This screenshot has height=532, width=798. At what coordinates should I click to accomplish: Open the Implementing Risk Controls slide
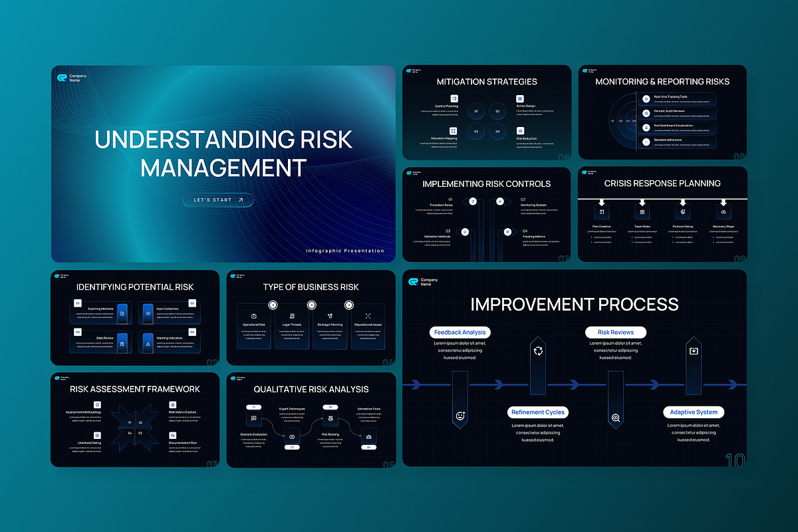pos(487,214)
